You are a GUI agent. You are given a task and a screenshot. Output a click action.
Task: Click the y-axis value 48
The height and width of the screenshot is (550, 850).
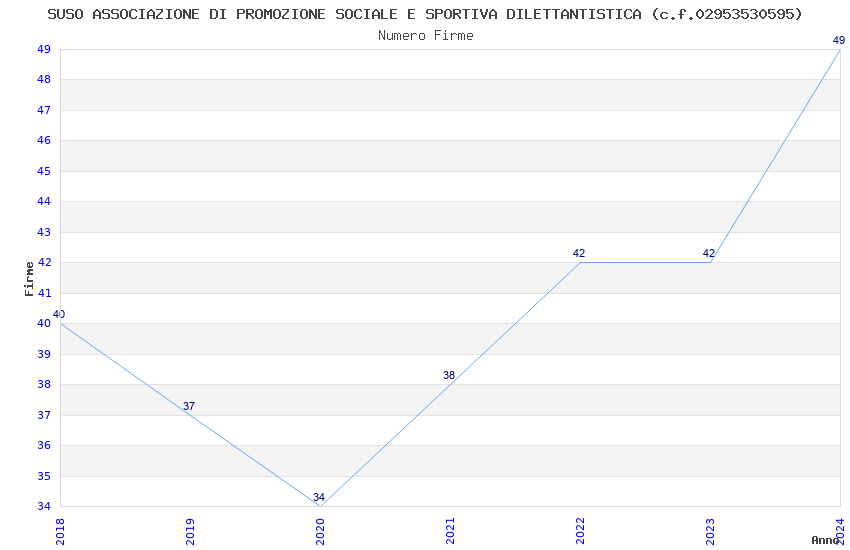pyautogui.click(x=44, y=80)
